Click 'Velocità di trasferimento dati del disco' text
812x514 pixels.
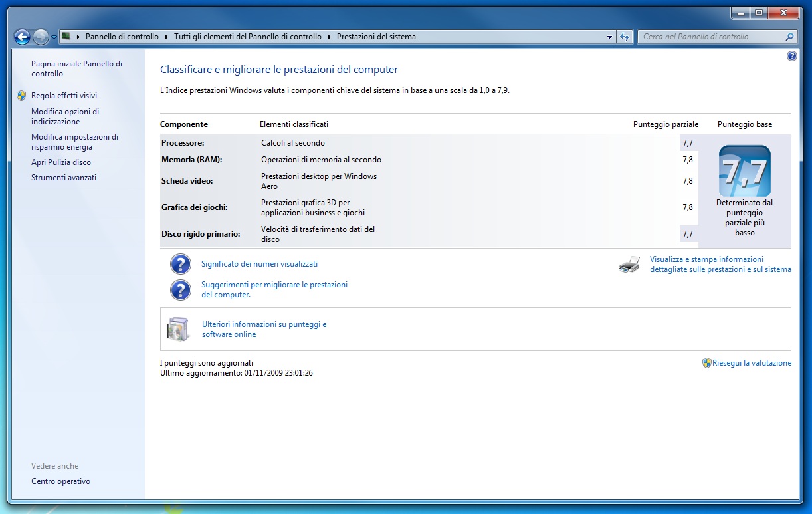pos(318,234)
